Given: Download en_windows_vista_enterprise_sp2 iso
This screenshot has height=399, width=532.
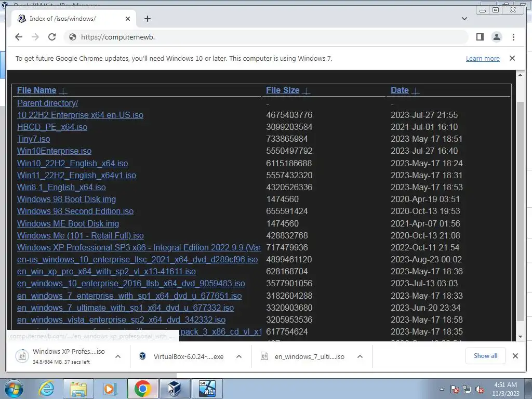Looking at the screenshot, I should click(x=122, y=320).
